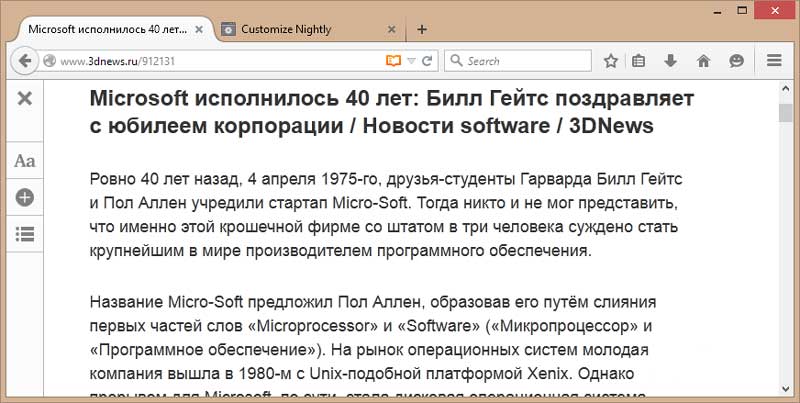The width and height of the screenshot is (800, 403).
Task: Go to Home page icon
Action: [704, 61]
